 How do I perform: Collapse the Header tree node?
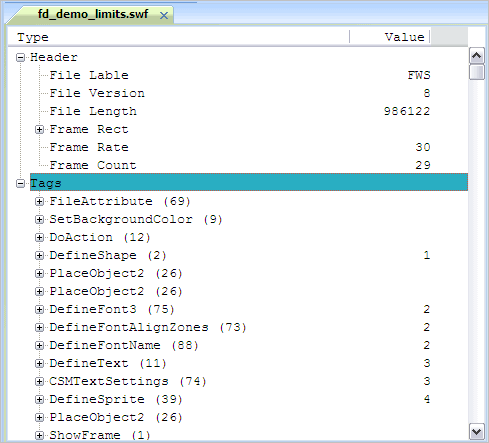20,58
